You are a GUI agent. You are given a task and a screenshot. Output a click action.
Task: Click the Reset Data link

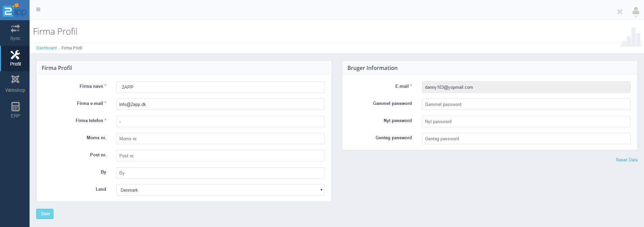(626, 160)
